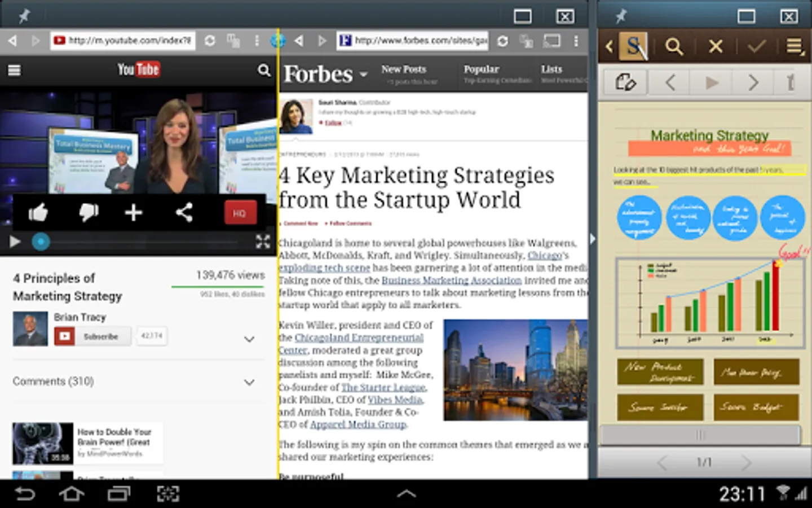Open search in the S Note app
Viewport: 812px width, 508px height.
click(674, 46)
